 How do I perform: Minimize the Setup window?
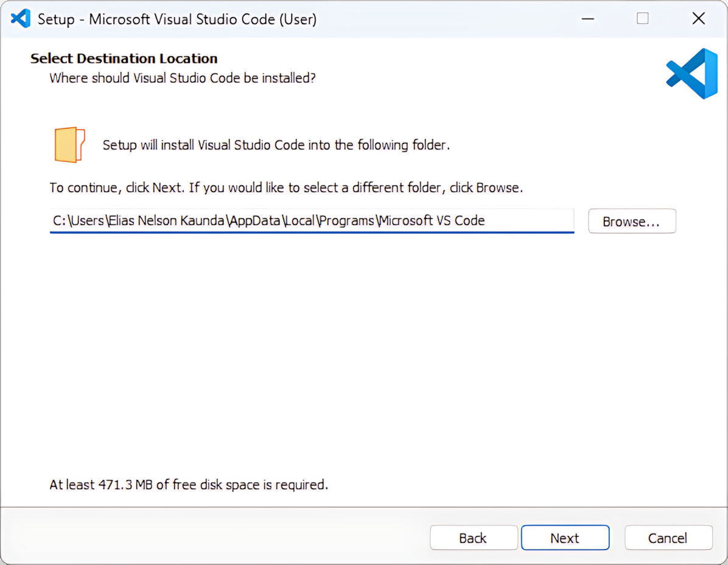[587, 19]
